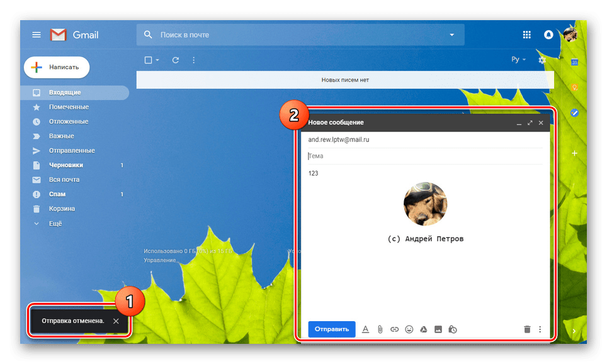Open the settings gear
607x364 pixels.
point(542,60)
